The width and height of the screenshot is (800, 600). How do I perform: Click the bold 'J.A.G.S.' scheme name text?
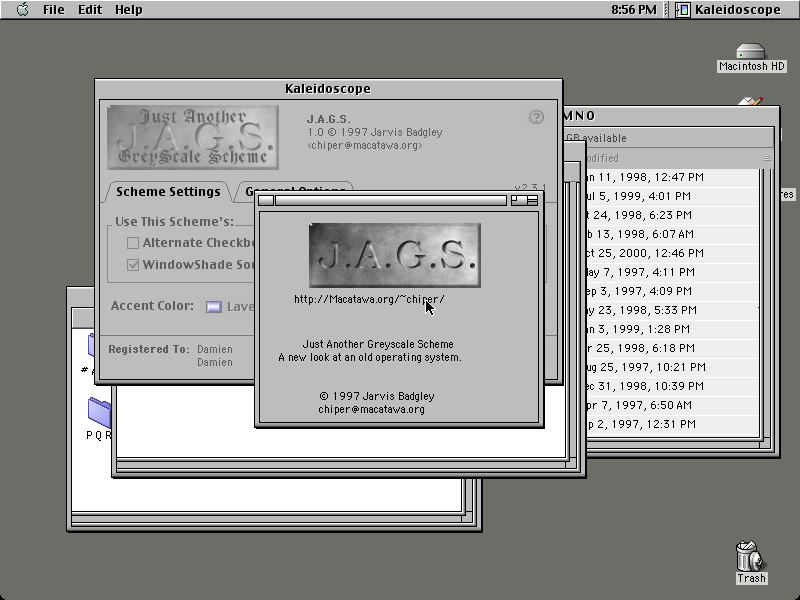tap(329, 119)
